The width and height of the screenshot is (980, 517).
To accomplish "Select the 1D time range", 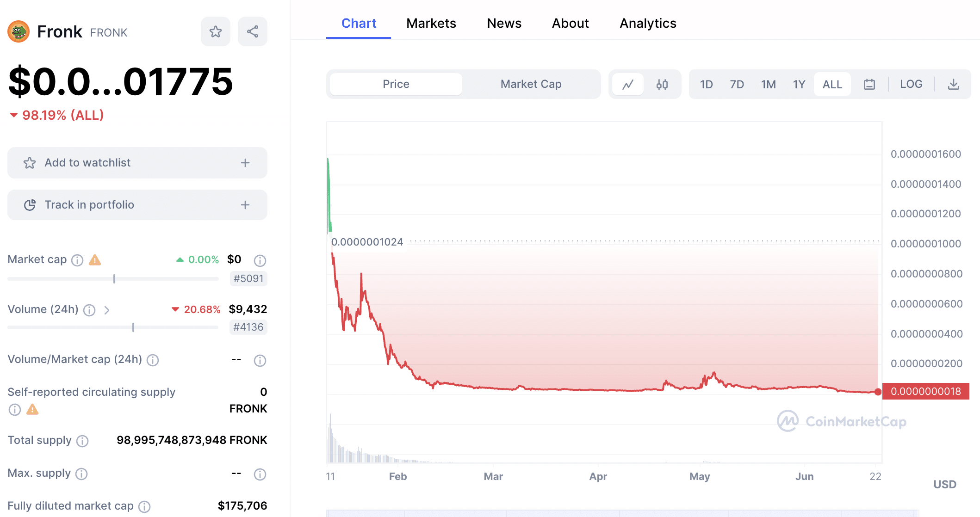I will tap(707, 84).
